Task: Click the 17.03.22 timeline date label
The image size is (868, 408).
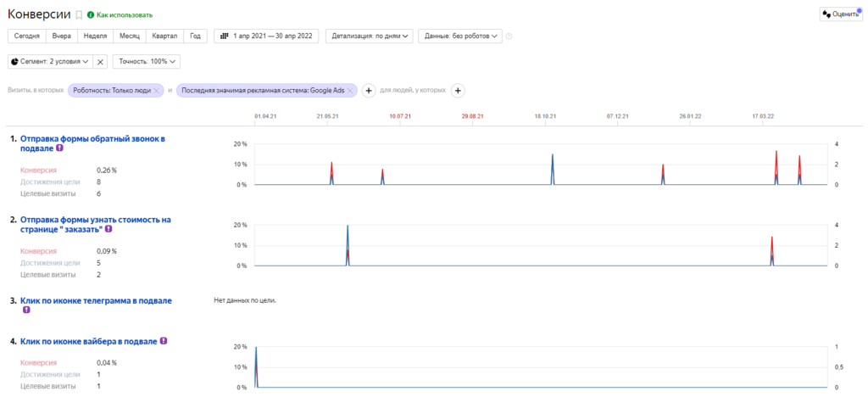Action: pos(763,116)
